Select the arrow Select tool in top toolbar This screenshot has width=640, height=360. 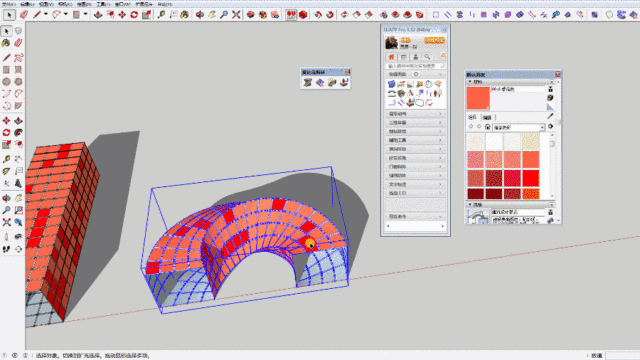tap(9, 15)
